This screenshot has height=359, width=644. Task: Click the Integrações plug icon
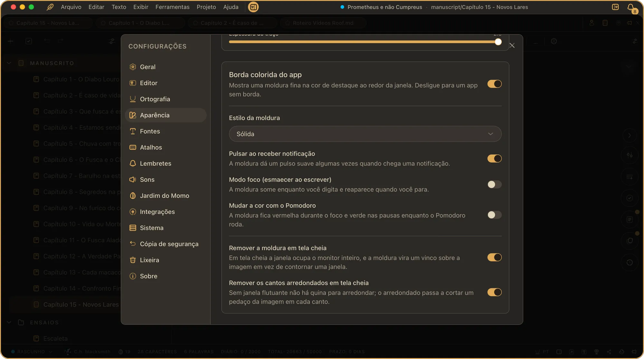[x=133, y=212]
